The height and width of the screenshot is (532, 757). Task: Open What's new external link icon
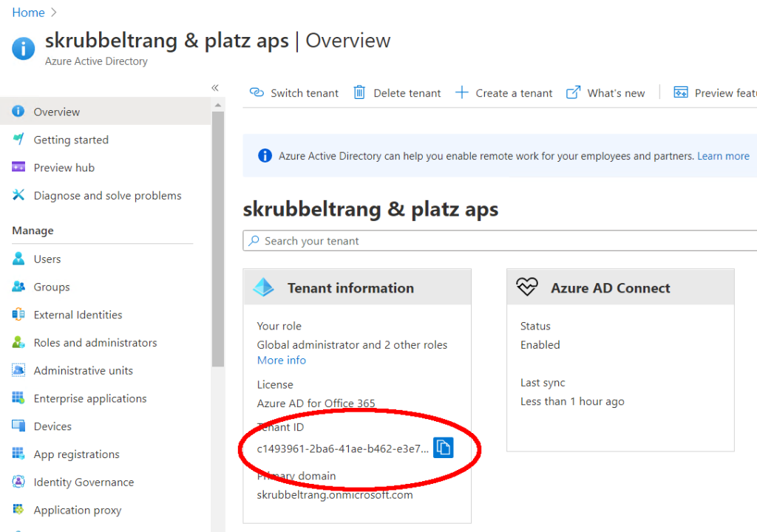[x=573, y=92]
